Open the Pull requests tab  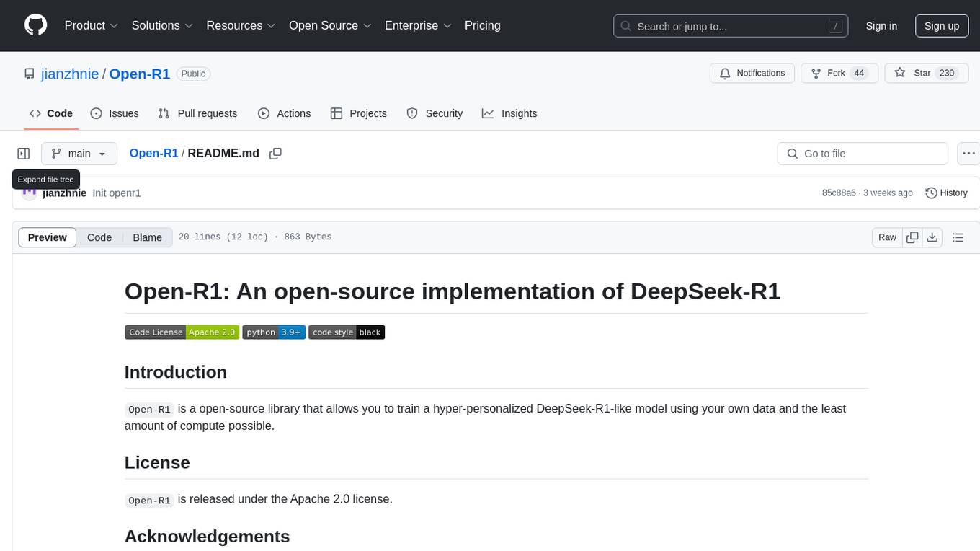click(197, 113)
